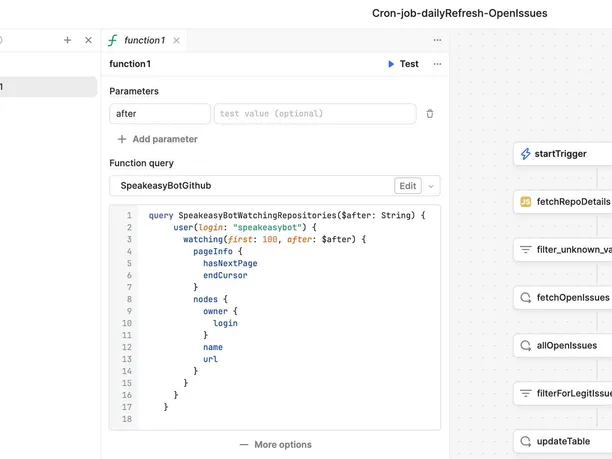
Task: Select the fetchOpenIssues block
Action: tap(563, 298)
